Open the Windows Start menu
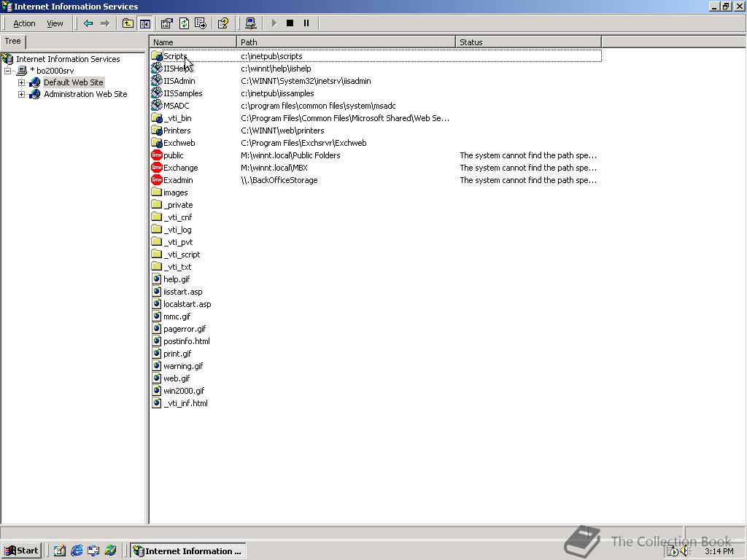 (x=21, y=551)
